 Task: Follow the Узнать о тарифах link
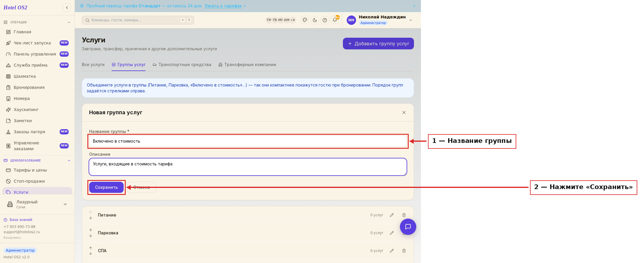tap(223, 6)
